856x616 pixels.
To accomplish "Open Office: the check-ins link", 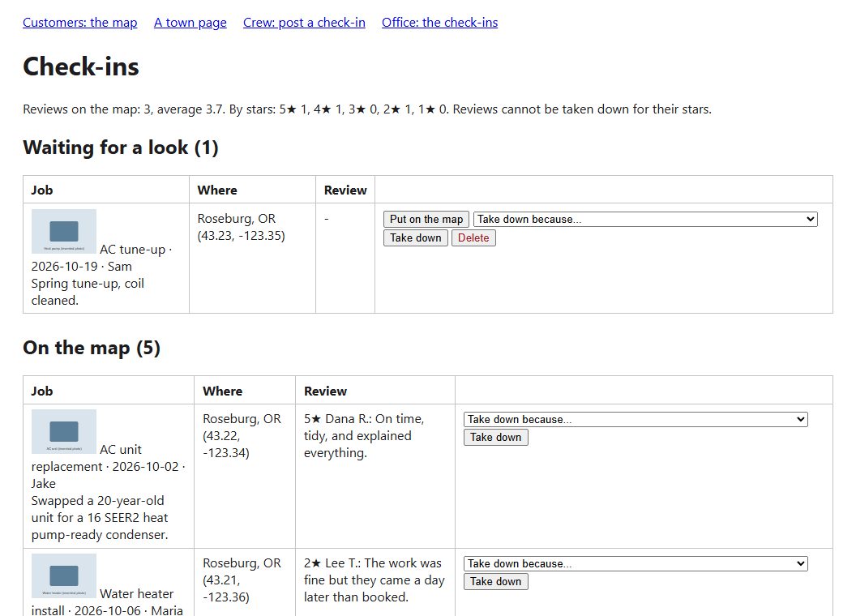I will [439, 23].
